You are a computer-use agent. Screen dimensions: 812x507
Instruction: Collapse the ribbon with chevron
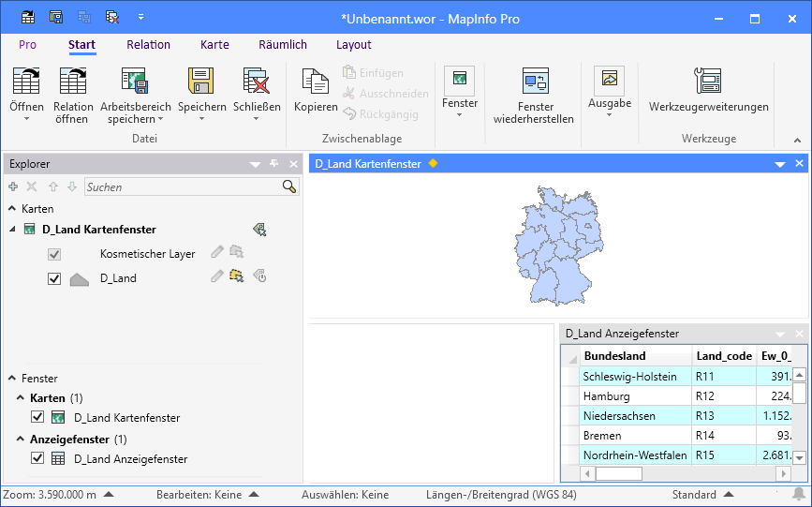[797, 140]
